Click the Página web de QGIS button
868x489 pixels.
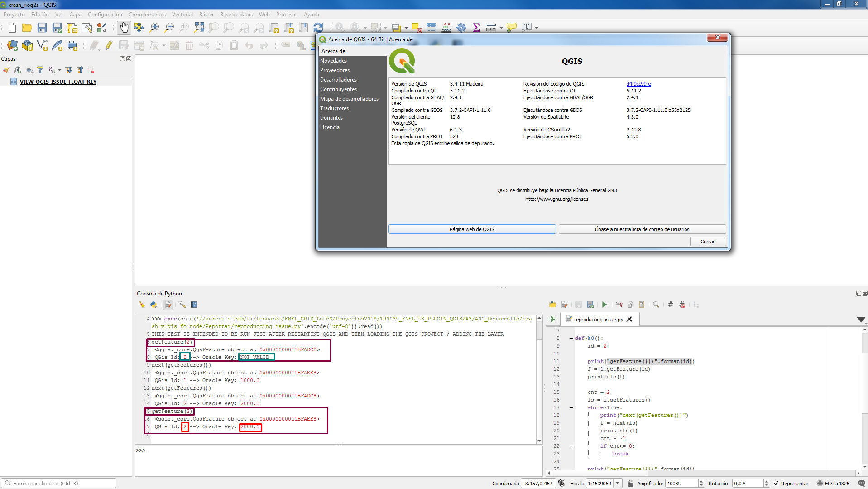[472, 229]
